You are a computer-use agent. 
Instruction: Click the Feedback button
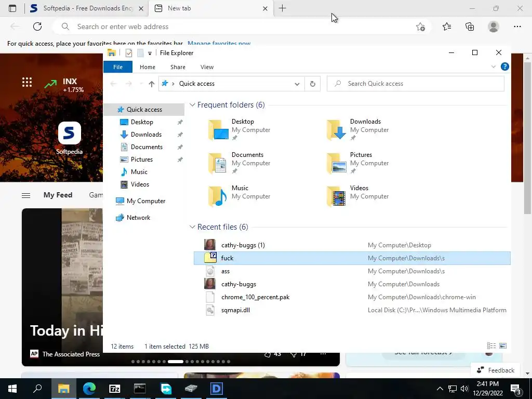pos(496,370)
